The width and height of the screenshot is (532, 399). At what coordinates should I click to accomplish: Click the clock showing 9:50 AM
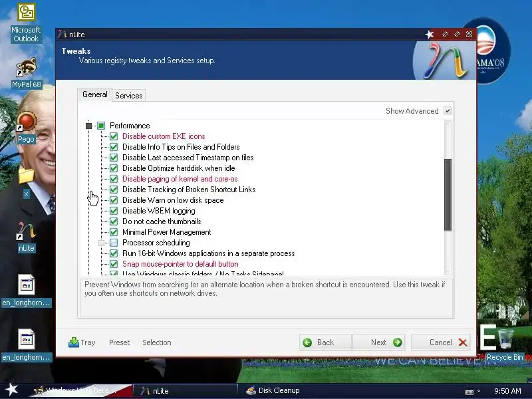[x=507, y=391]
